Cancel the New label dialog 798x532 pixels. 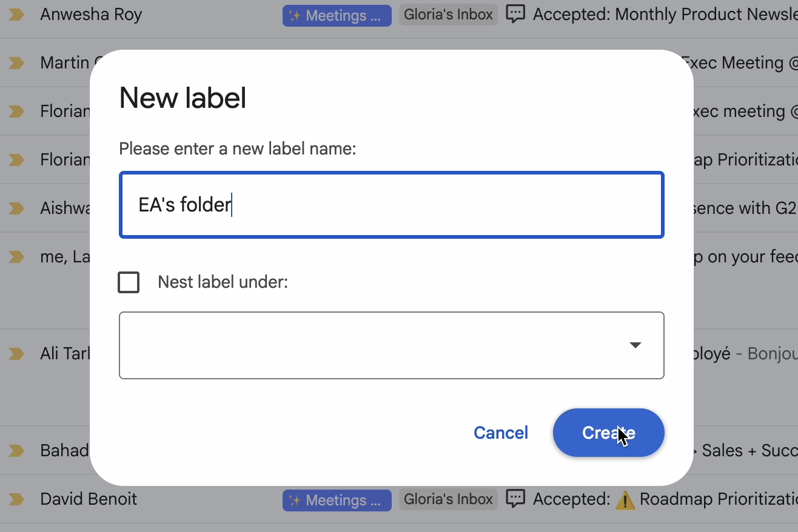[x=501, y=433]
